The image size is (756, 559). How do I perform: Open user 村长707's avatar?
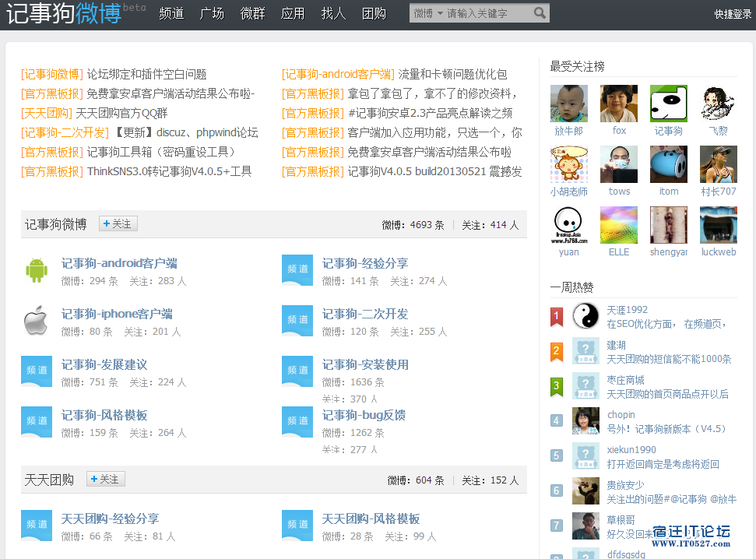tap(719, 164)
